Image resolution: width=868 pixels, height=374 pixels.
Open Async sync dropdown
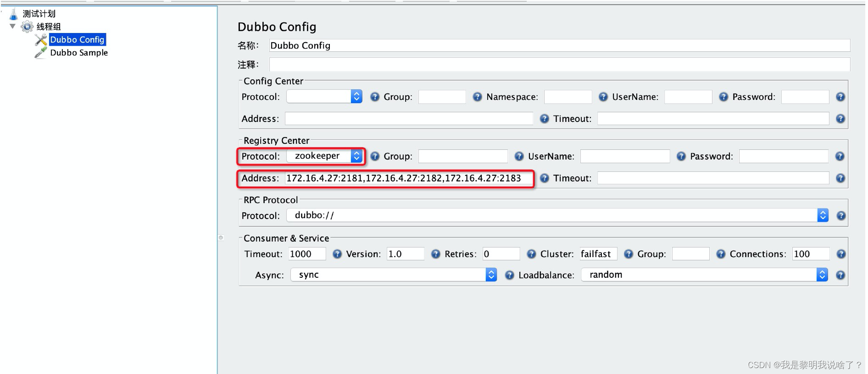click(x=394, y=275)
